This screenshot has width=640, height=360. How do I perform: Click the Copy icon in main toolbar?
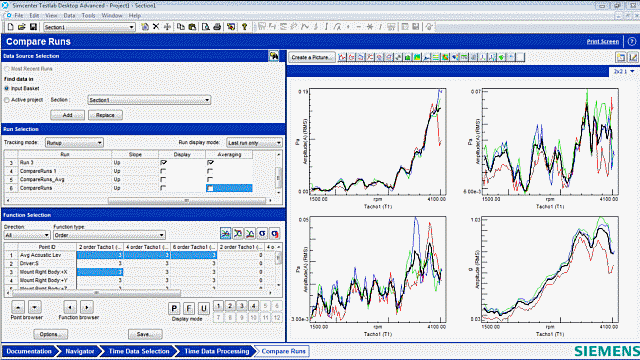coord(180,27)
